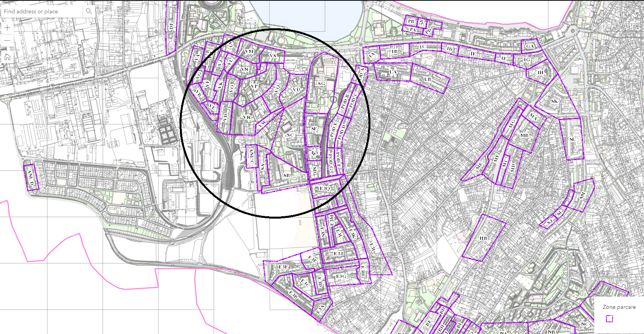The width and height of the screenshot is (644, 334).
Task: Select the GA zone label
Action: point(530,46)
